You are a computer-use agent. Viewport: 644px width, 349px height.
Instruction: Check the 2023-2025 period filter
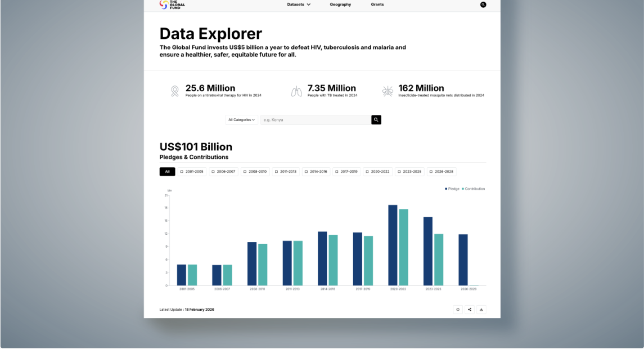click(409, 172)
